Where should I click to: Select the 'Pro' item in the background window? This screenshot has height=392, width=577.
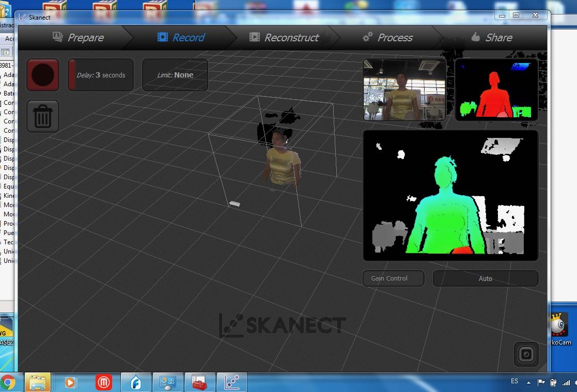point(9,224)
